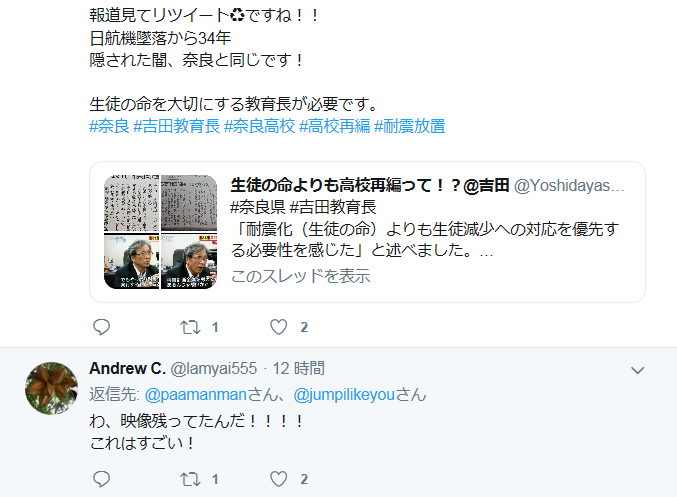Reply to Andrew C.'s tweet
The image size is (677, 497).
(x=101, y=479)
